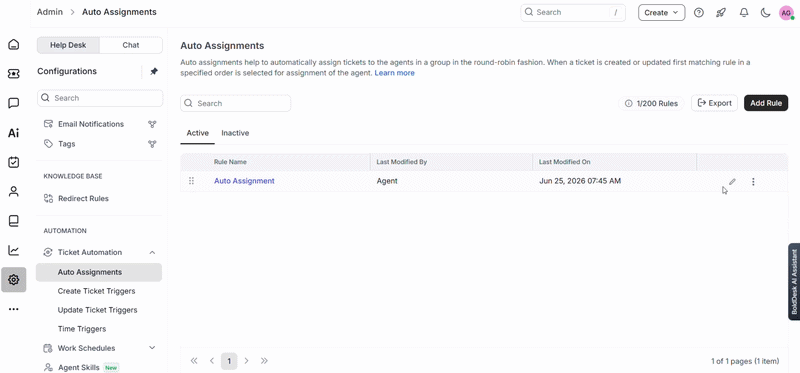
Task: Open the help question mark icon
Action: pos(699,13)
